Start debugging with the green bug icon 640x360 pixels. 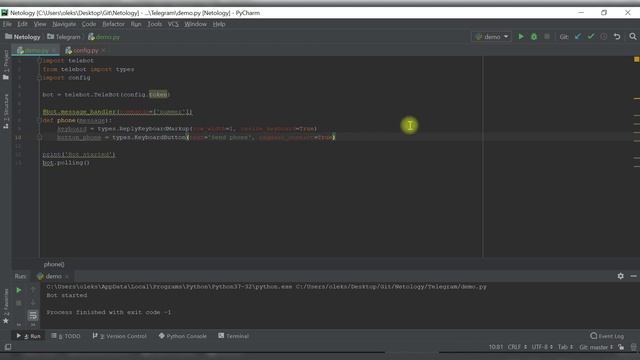pyautogui.click(x=534, y=37)
